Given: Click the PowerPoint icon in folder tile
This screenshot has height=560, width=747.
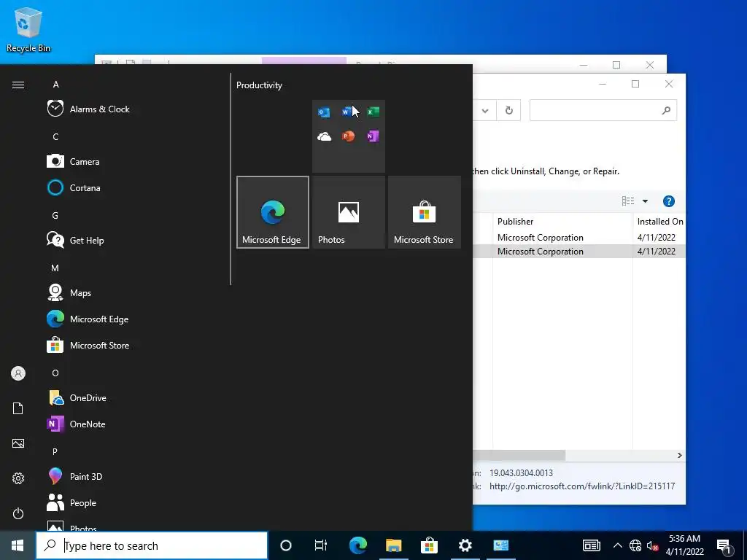Looking at the screenshot, I should pyautogui.click(x=348, y=136).
